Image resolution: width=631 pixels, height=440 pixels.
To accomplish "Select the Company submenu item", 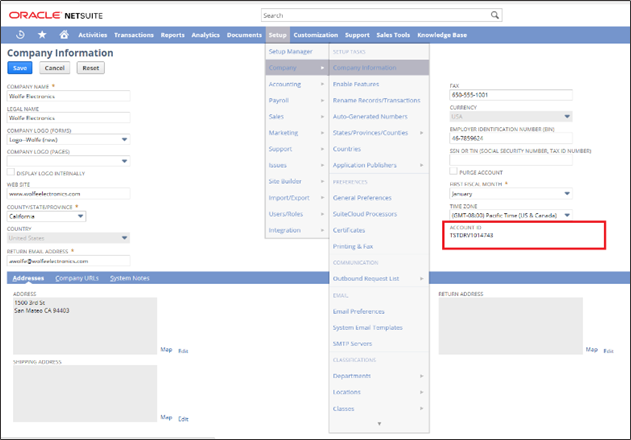I will coord(297,68).
